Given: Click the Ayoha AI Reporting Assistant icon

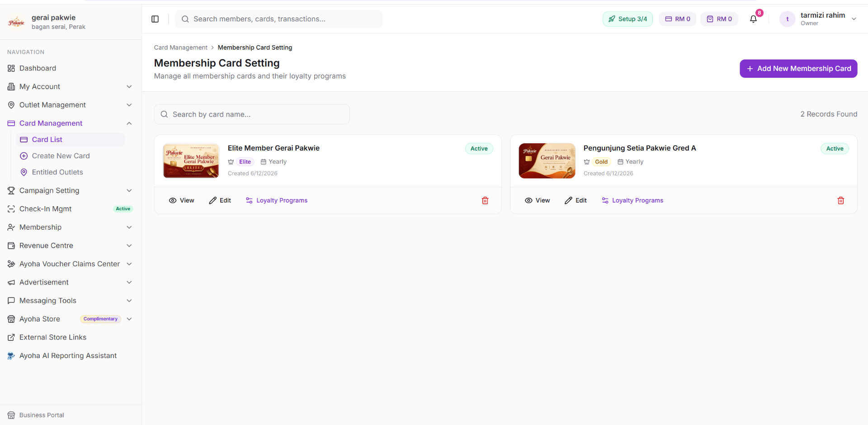Looking at the screenshot, I should tap(11, 356).
